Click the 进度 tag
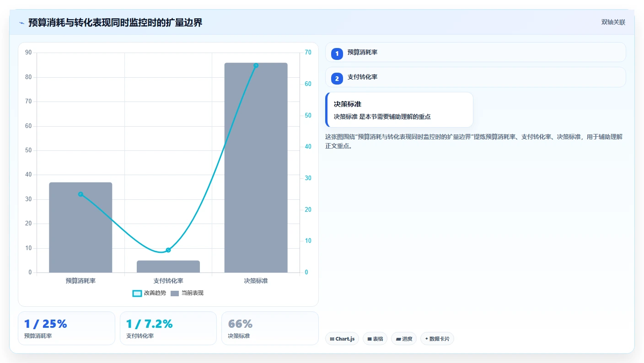The image size is (644, 363). [x=404, y=339]
